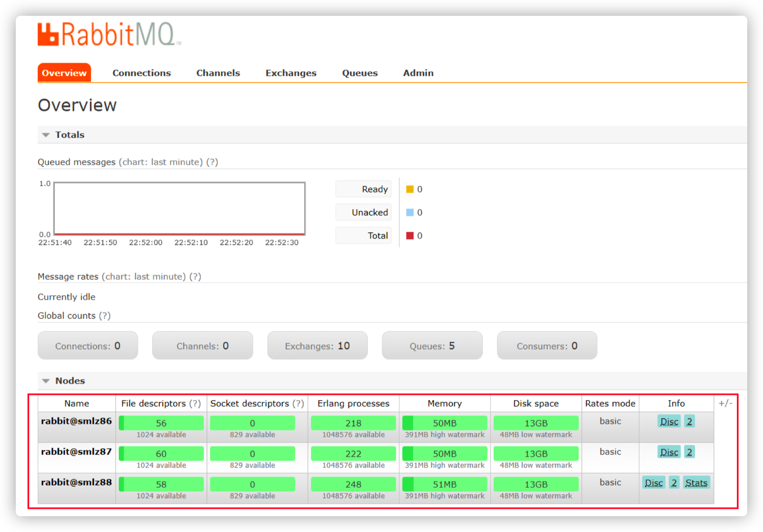Image resolution: width=763 pixels, height=532 pixels.
Task: Click Disc tag for rabbit@smlz86
Action: coord(669,422)
